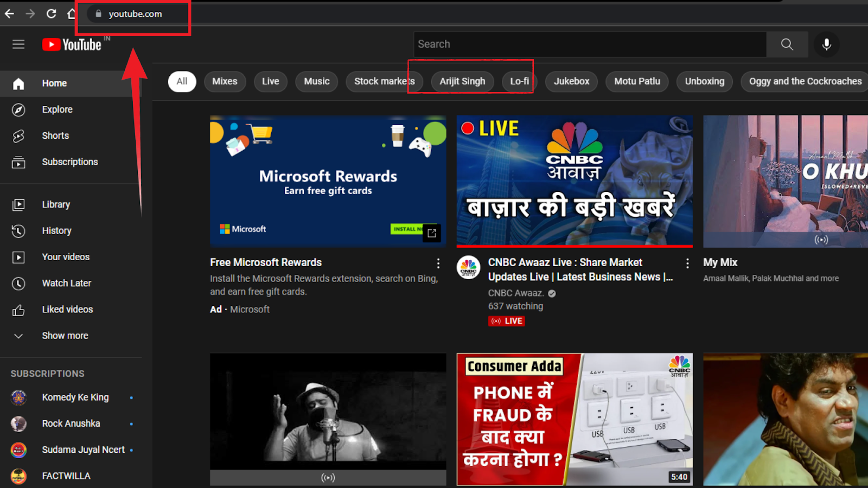
Task: Open the My Mix title link
Action: click(x=720, y=262)
